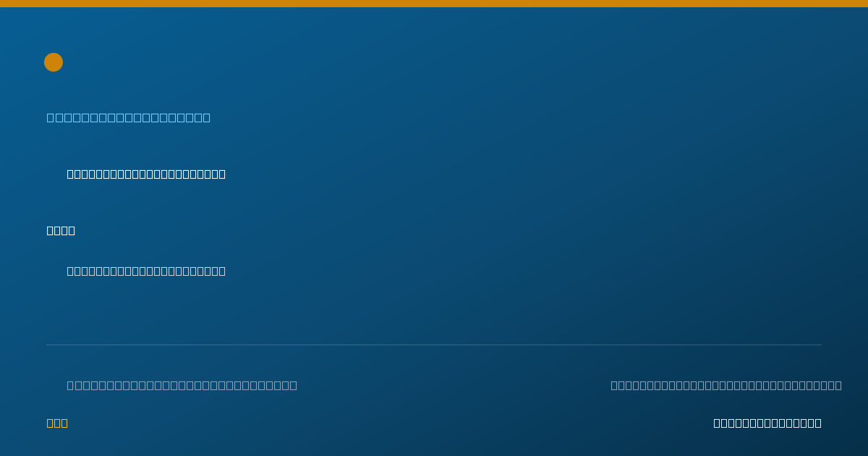868x456 pixels.
Task: Click the thin horizontal divider line
Action: (x=434, y=345)
